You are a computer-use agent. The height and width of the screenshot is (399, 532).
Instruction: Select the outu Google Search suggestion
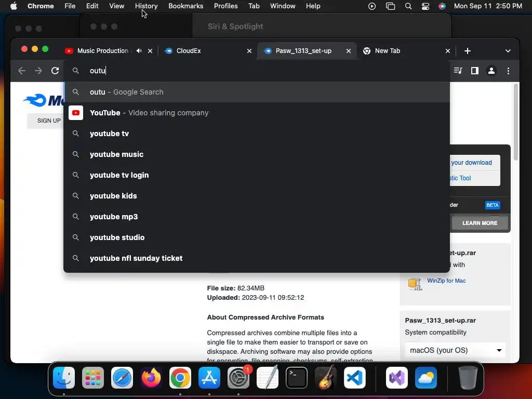(x=257, y=92)
